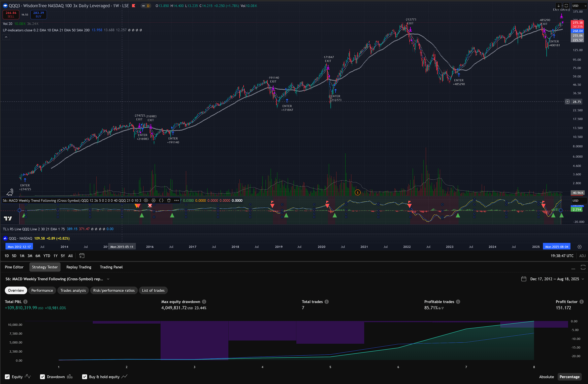Click the orange S split marker on the volume pane
The height and width of the screenshot is (384, 588).
(358, 193)
